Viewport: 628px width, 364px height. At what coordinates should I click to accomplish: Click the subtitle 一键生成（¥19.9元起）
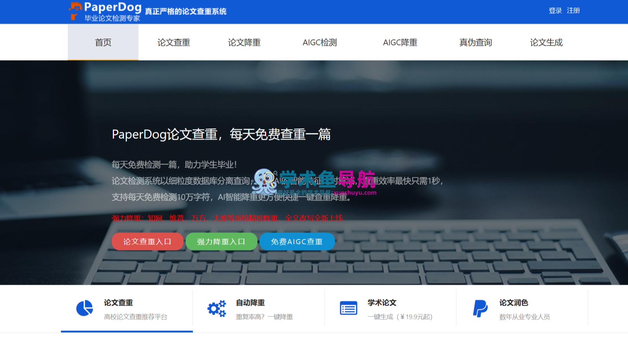(400, 317)
